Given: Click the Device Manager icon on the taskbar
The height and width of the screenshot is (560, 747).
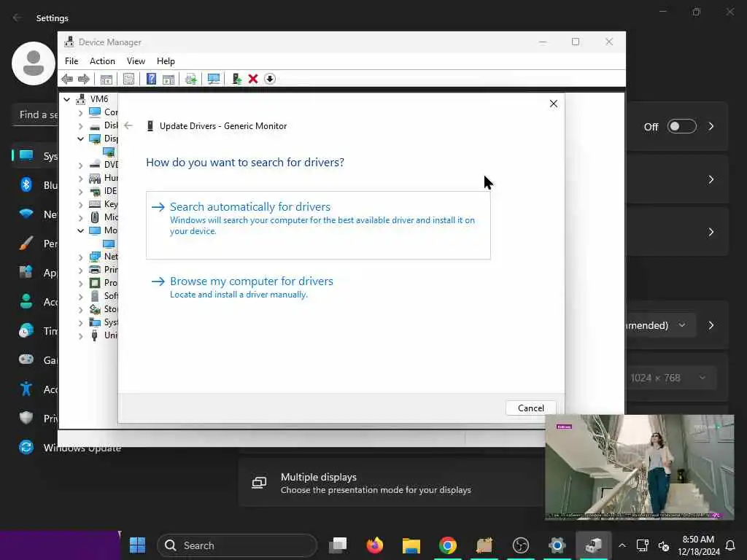Looking at the screenshot, I should pos(593,545).
